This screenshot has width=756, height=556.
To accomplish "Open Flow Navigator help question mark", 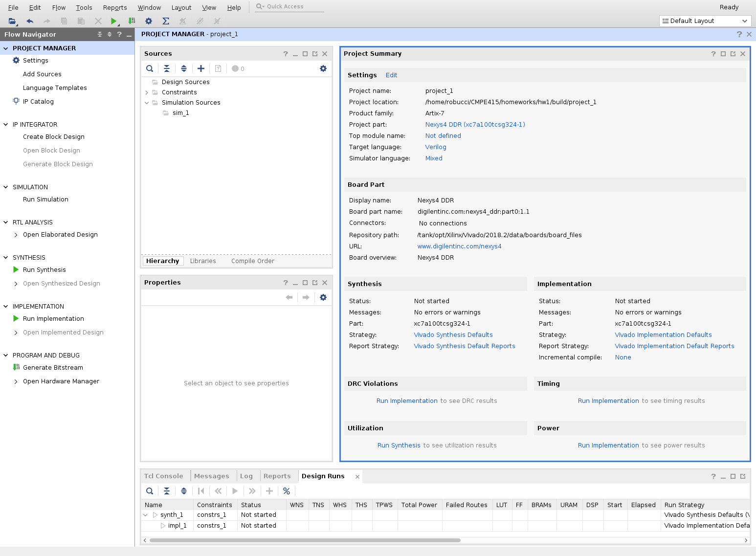I will click(119, 34).
